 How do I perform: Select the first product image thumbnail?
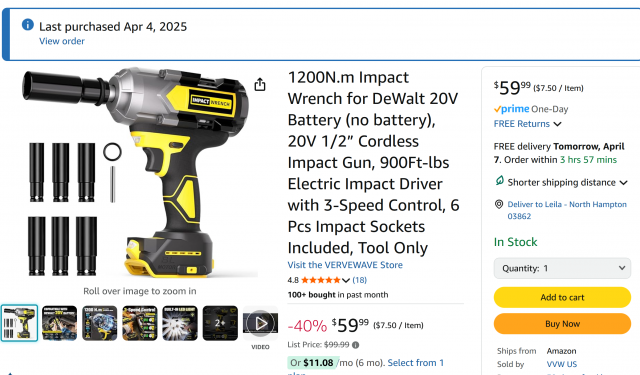point(19,323)
